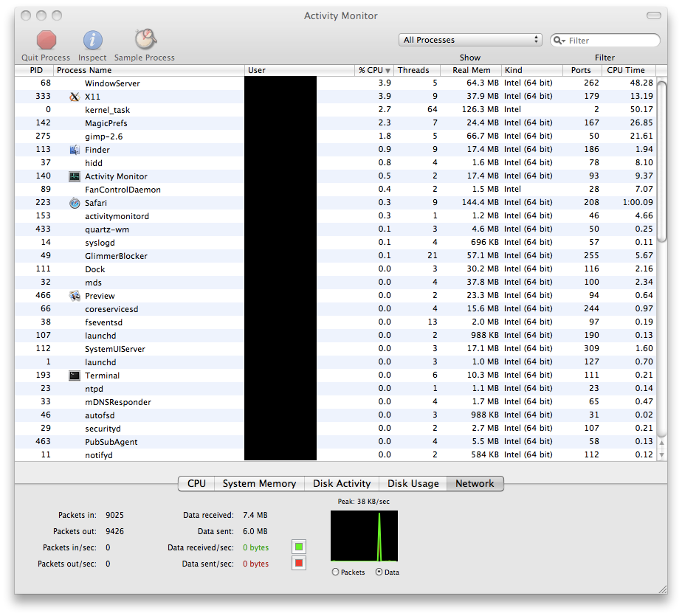Click the toolbar toggle pill button
This screenshot has height=616, width=682.
point(654,15)
